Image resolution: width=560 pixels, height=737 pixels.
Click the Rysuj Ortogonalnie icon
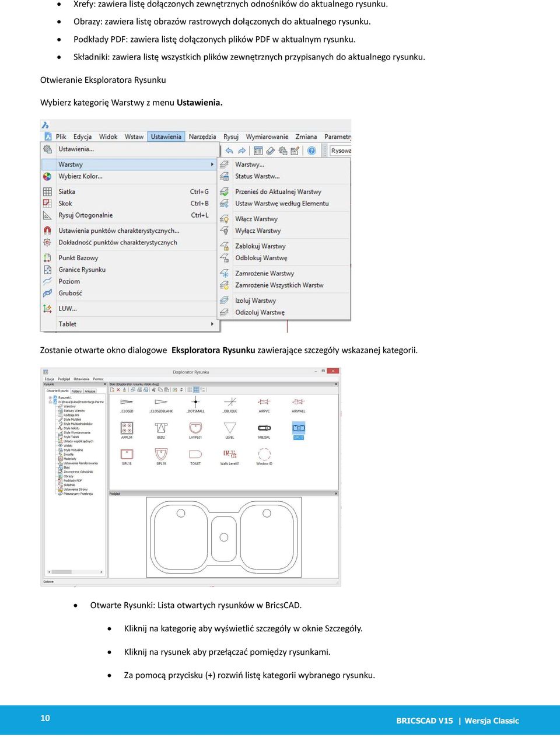pyautogui.click(x=47, y=215)
